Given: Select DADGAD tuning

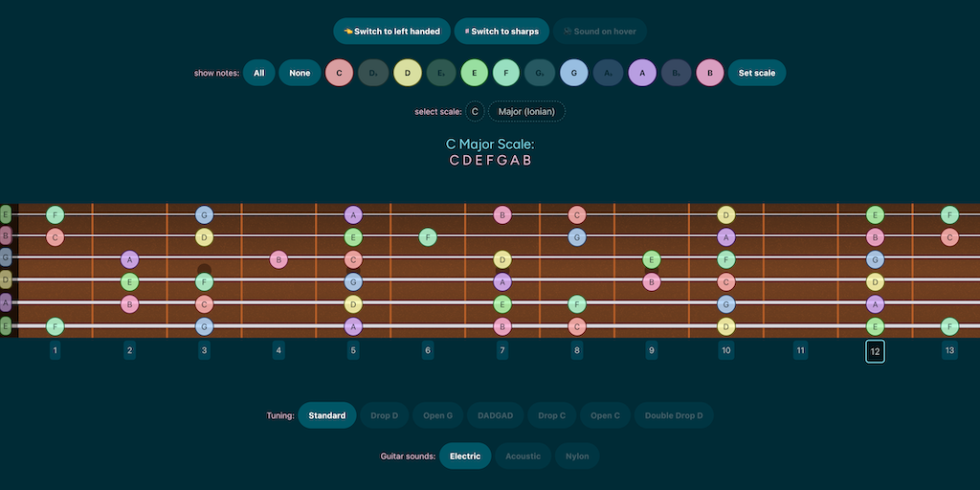Looking at the screenshot, I should 496,415.
